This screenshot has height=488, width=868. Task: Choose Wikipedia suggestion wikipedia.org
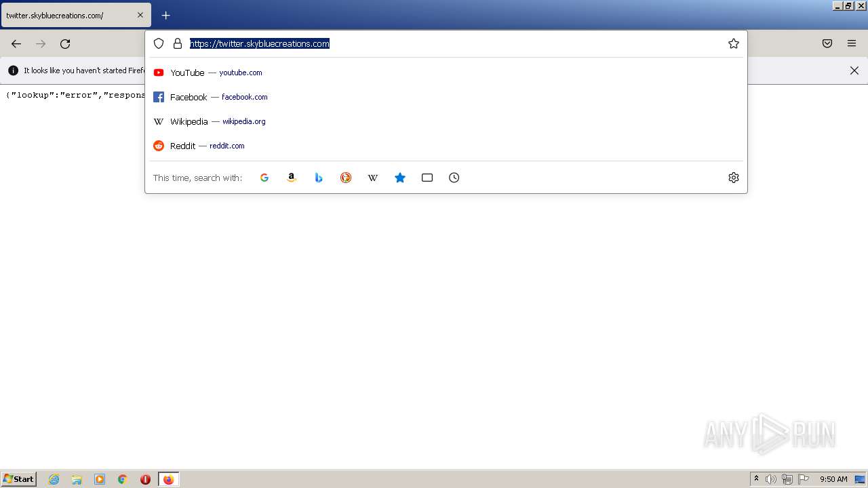[x=446, y=121]
